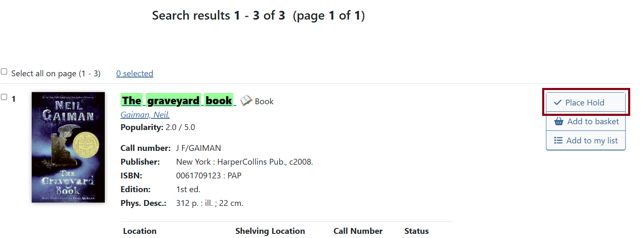Open author link Gaiman, Neil

(x=145, y=115)
